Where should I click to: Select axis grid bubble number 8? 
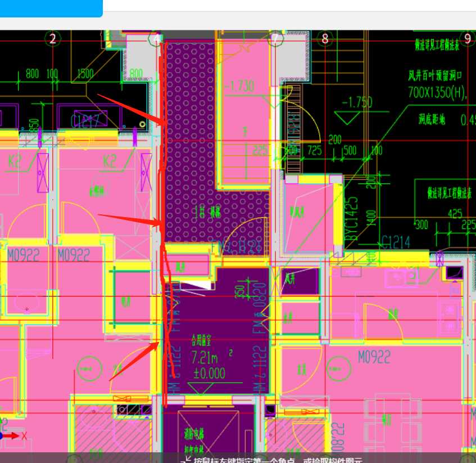click(x=325, y=39)
